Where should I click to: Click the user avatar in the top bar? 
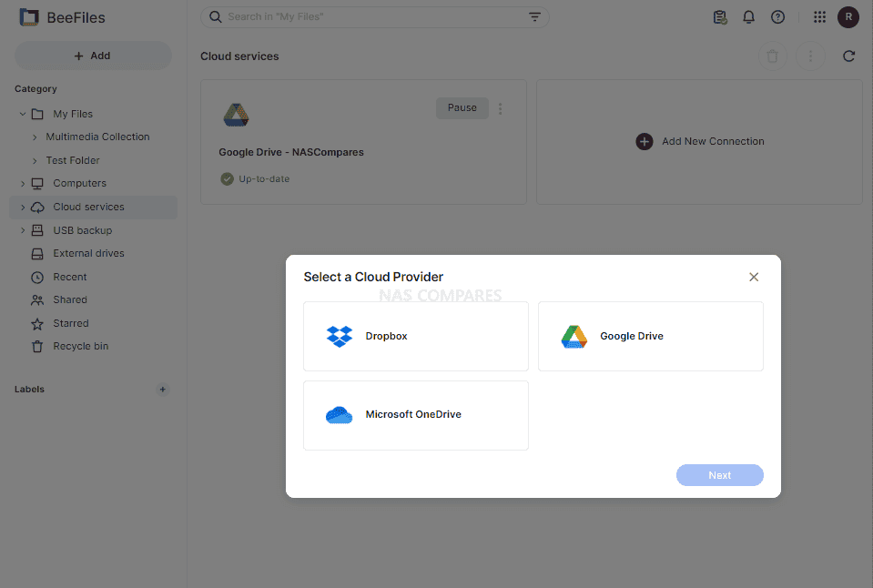click(848, 16)
